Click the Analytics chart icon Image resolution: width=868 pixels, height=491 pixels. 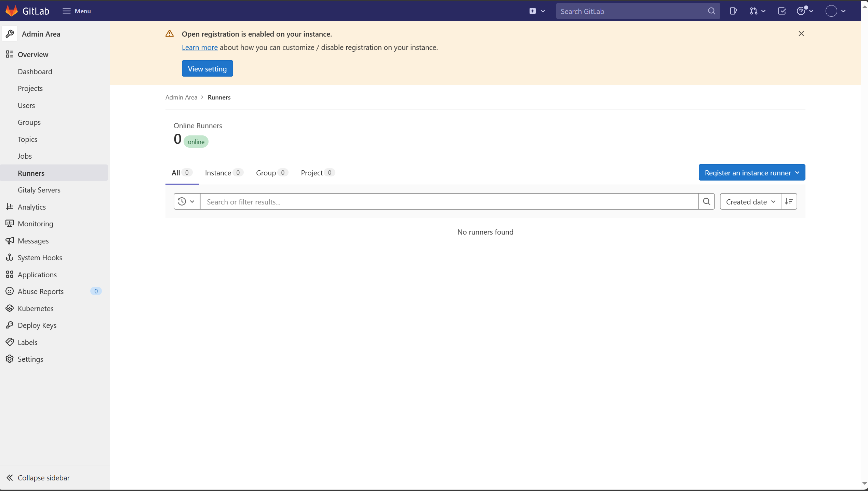pyautogui.click(x=10, y=207)
